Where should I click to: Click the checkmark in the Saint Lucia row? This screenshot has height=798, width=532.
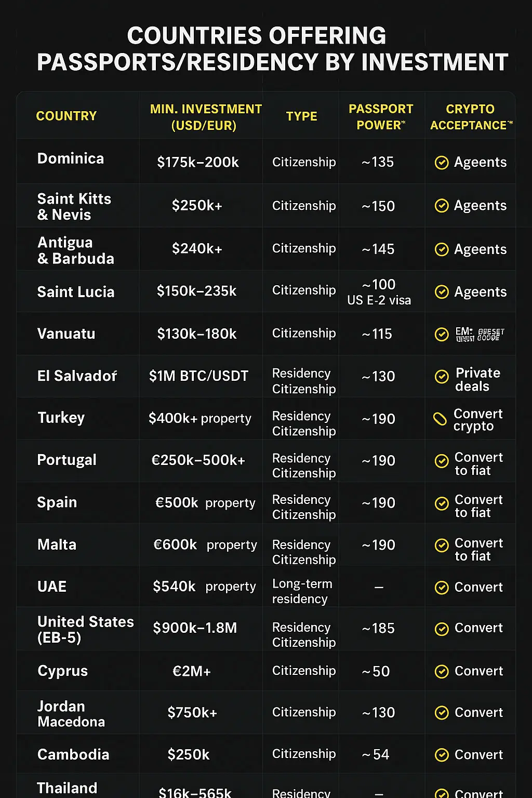pyautogui.click(x=442, y=292)
